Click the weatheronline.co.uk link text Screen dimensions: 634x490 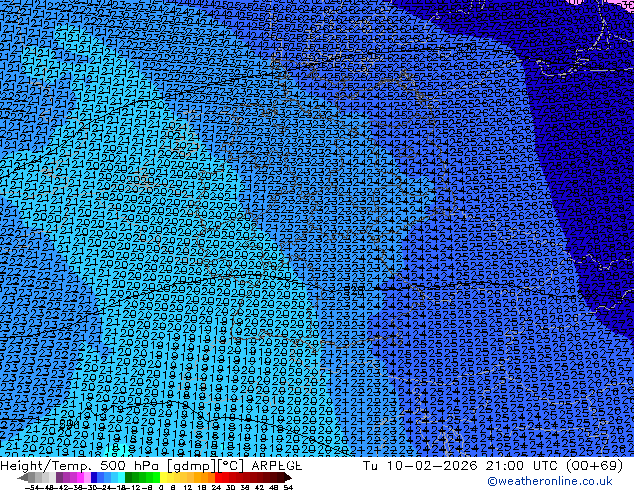coord(550,481)
